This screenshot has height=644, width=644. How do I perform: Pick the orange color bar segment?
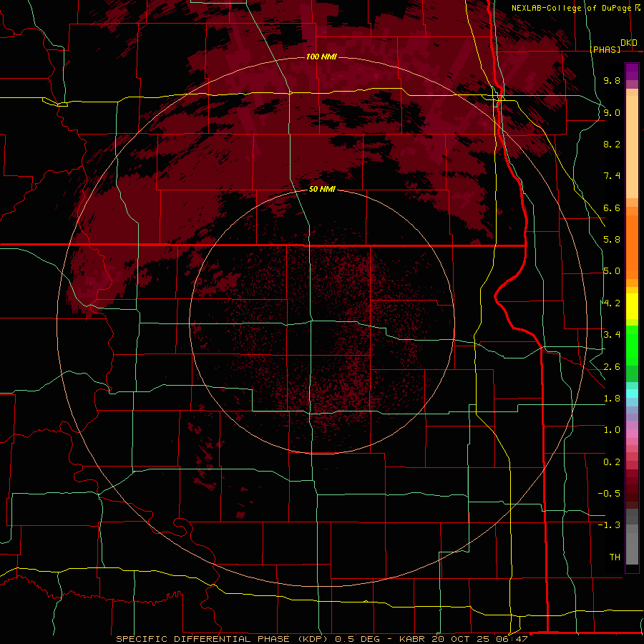(x=632, y=248)
